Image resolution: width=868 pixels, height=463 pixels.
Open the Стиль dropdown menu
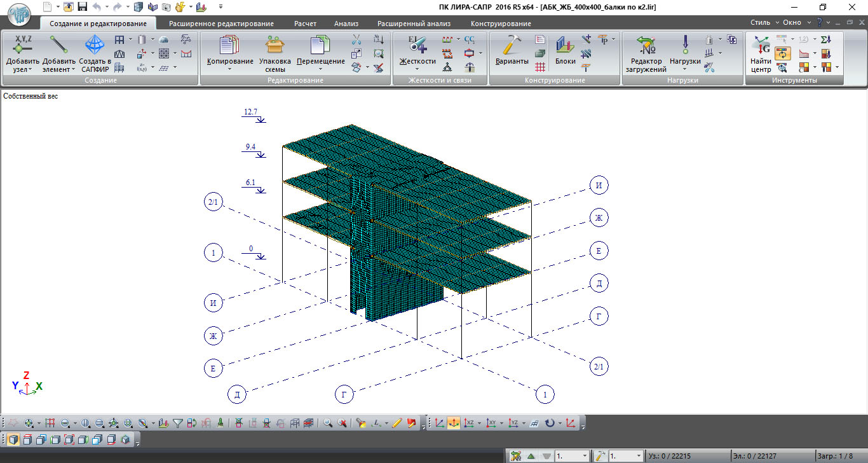point(763,22)
